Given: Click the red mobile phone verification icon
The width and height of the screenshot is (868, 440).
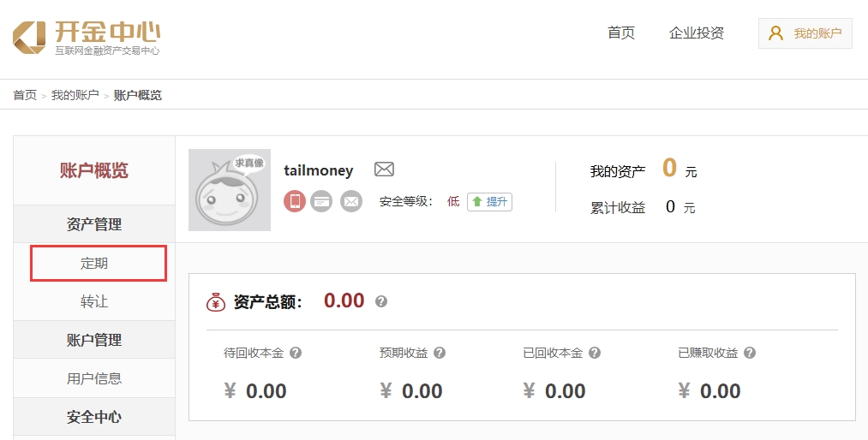Looking at the screenshot, I should coord(295,201).
